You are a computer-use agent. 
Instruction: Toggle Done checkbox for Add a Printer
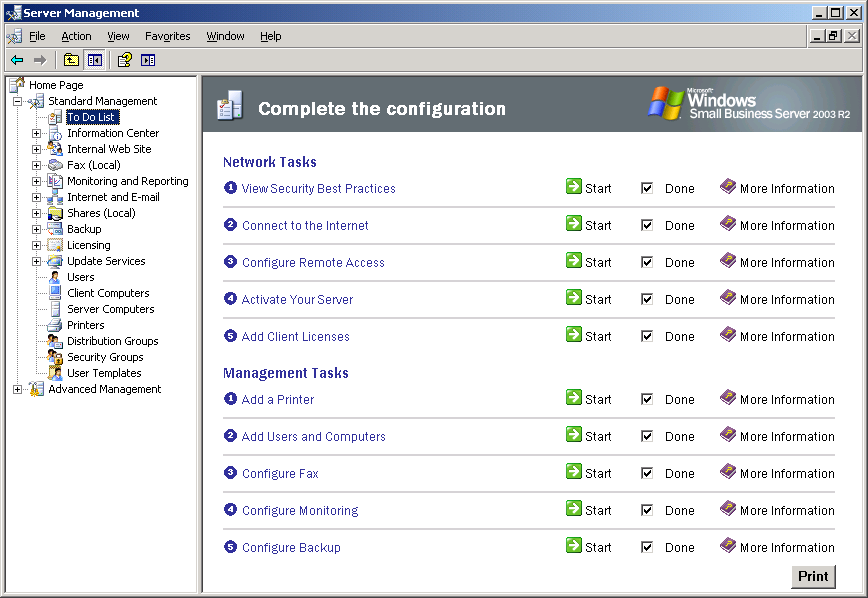point(647,399)
